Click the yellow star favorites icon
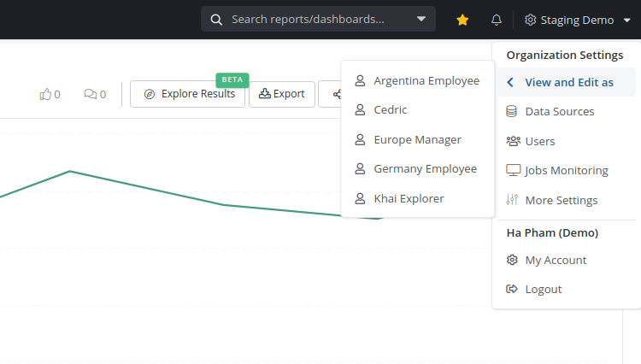The width and height of the screenshot is (641, 364). tap(462, 20)
